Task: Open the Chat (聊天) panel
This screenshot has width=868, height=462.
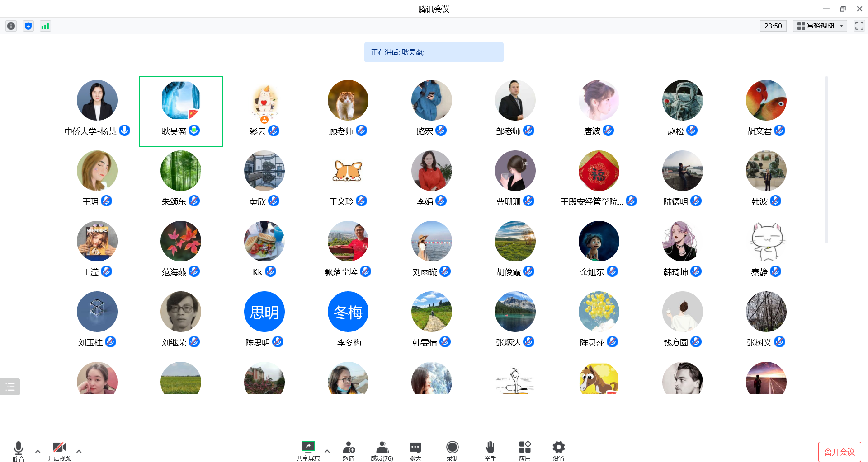Action: coord(415,451)
